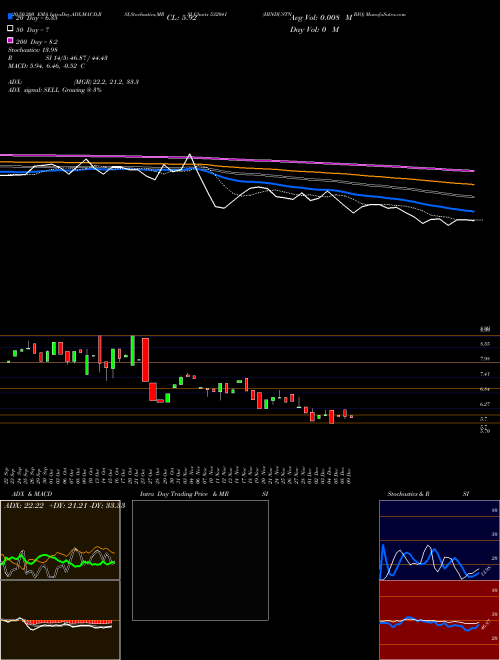Open the empty intraday price chart box

tap(200, 560)
